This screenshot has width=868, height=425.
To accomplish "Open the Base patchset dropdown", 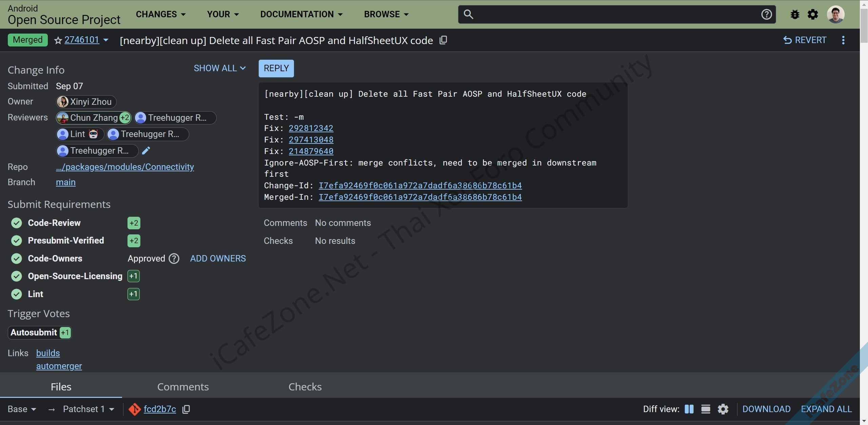I will tap(22, 409).
